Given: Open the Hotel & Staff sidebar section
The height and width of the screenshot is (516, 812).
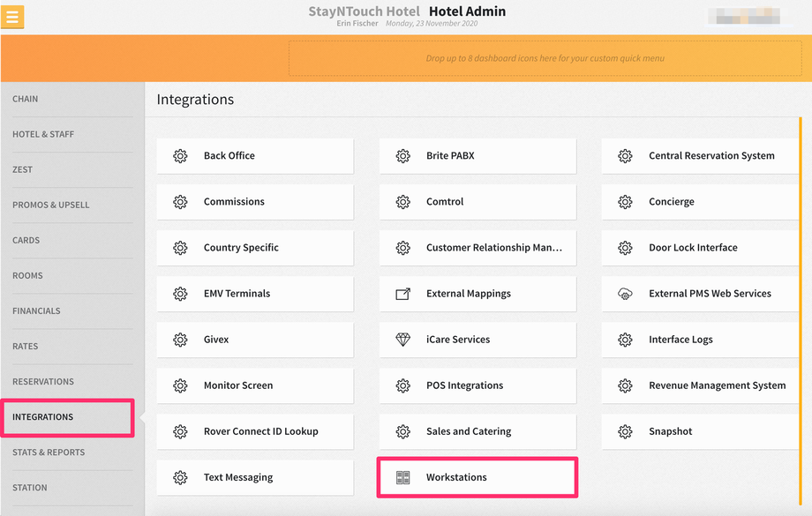Looking at the screenshot, I should 72,135.
